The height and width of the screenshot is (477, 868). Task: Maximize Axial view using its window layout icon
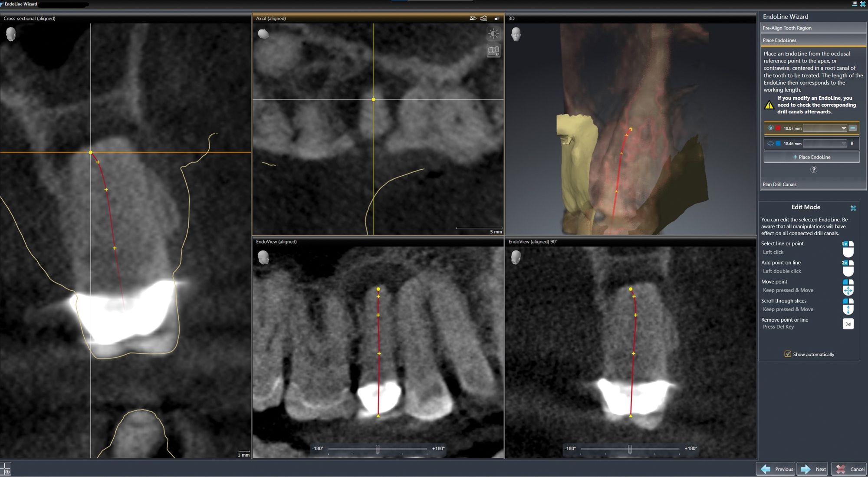point(496,19)
